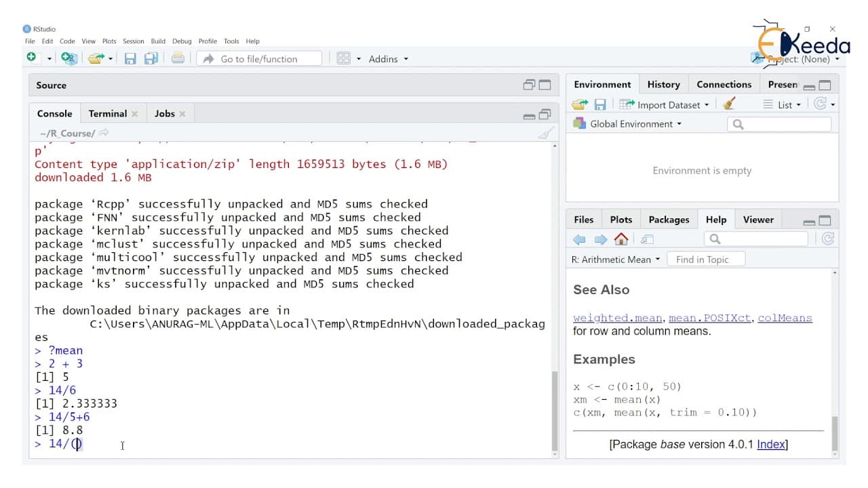Open the Help menu in the menu bar
The image size is (868, 488).
(x=253, y=41)
